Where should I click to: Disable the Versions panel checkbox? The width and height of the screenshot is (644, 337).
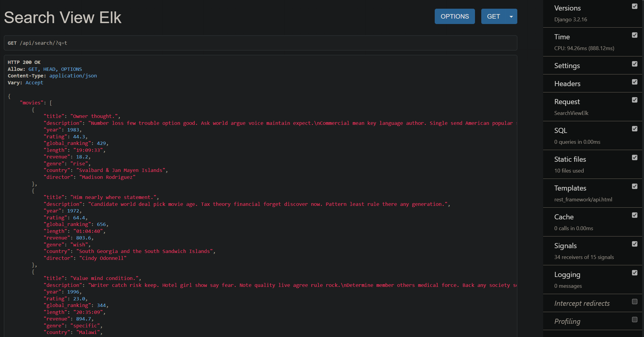pos(634,6)
